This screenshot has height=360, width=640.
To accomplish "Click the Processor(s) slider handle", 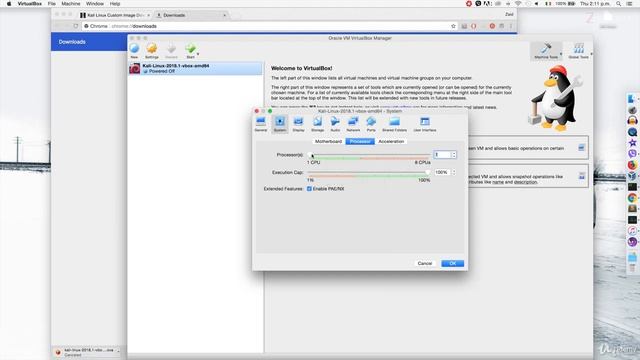I will [x=311, y=155].
